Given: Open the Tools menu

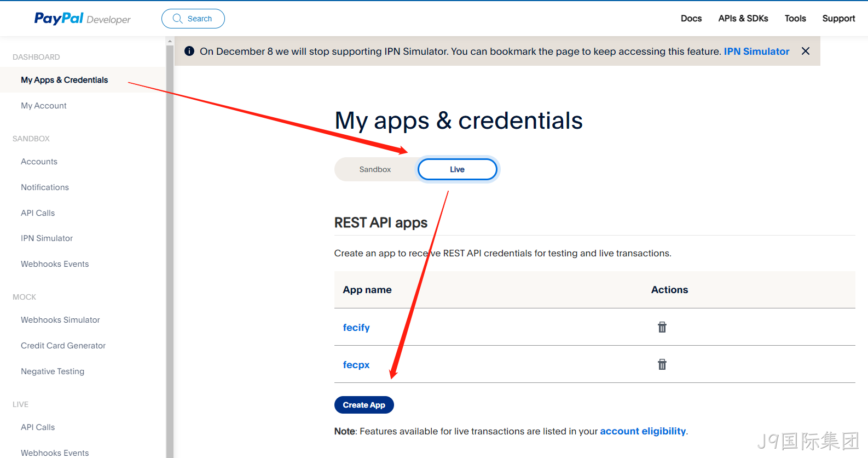Looking at the screenshot, I should [795, 18].
